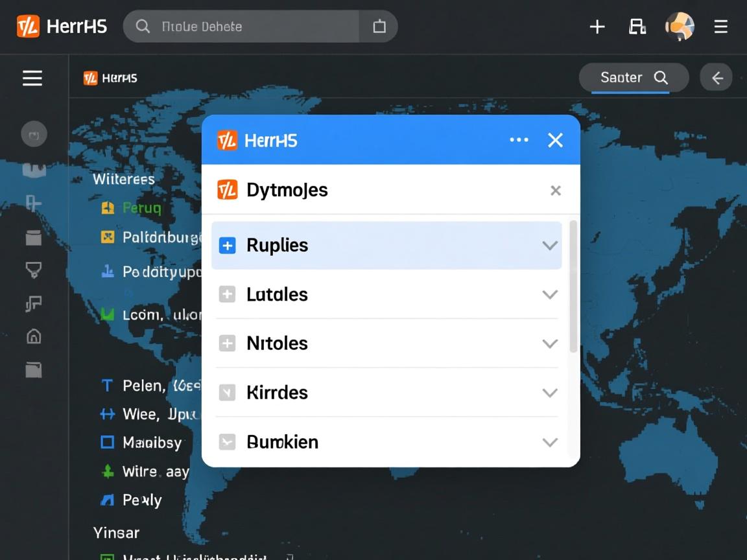Toggle the plus box beside Lutales
The width and height of the screenshot is (747, 560).
point(227,294)
